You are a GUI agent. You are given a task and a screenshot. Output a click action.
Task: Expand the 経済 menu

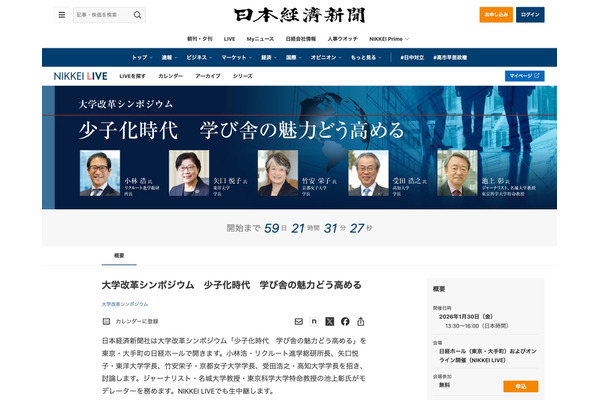coord(269,57)
